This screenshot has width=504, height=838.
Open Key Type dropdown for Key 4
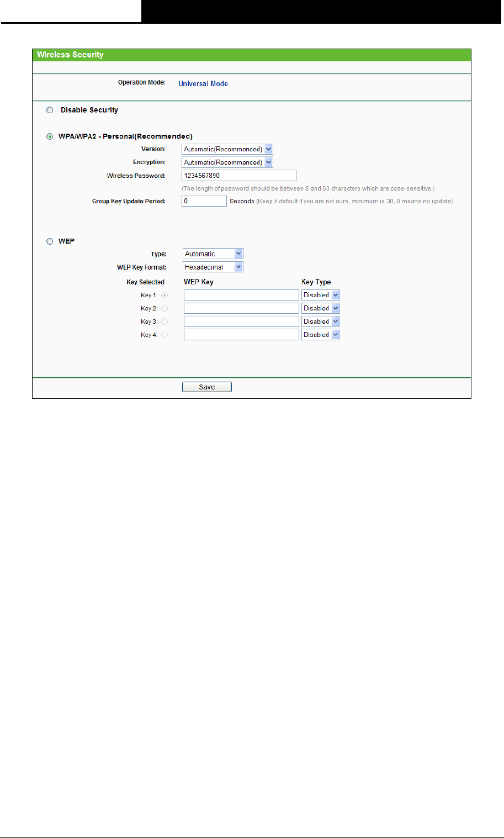click(x=321, y=335)
